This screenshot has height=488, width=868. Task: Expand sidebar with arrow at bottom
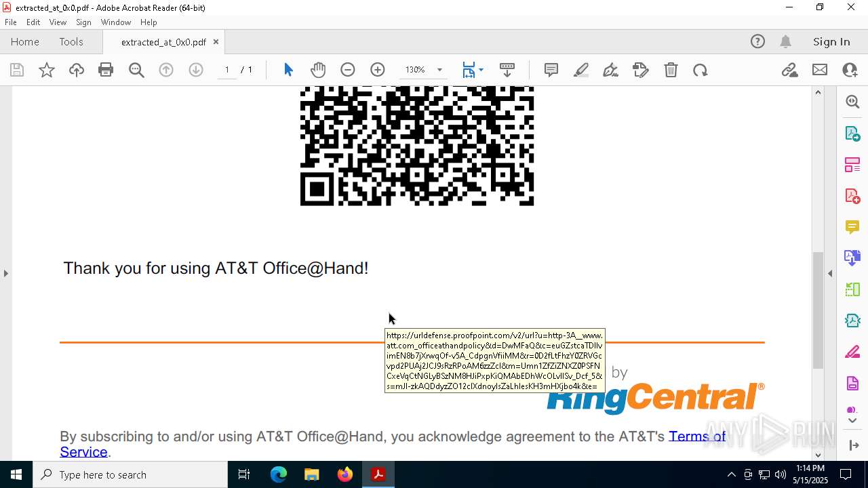tap(852, 445)
